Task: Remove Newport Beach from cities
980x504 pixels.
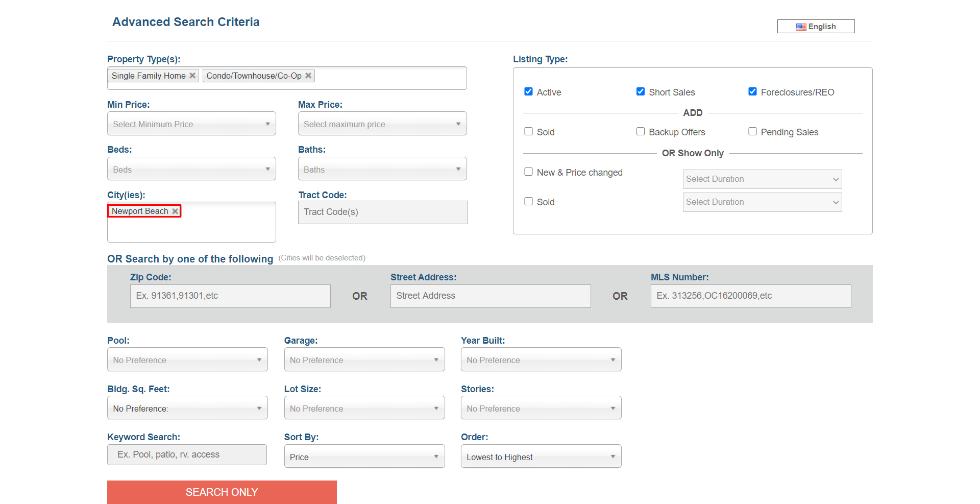Action: click(x=175, y=211)
